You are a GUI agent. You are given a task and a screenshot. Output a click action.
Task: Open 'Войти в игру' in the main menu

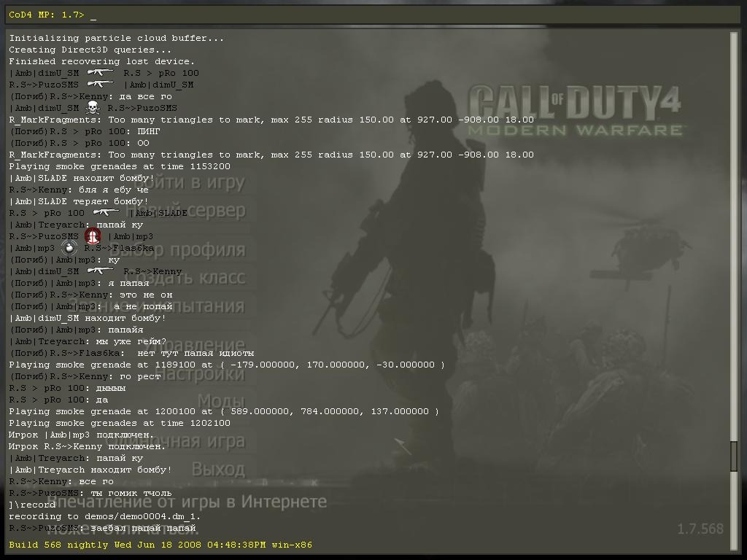pos(189,182)
